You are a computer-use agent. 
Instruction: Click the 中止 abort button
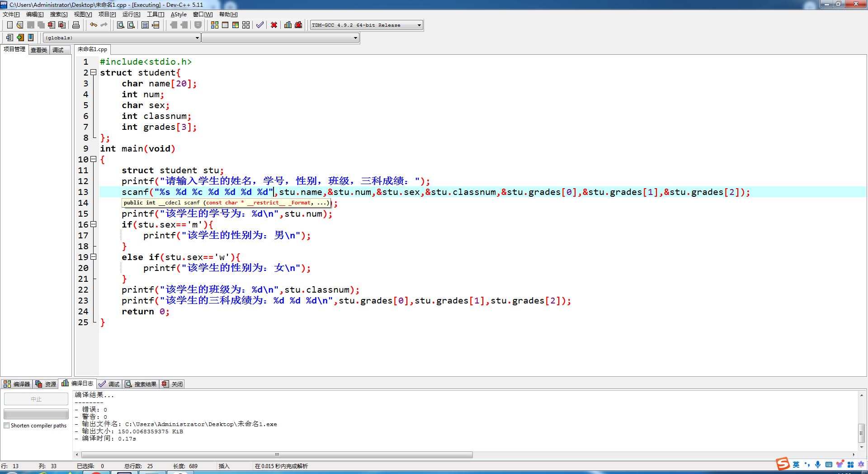[36, 399]
